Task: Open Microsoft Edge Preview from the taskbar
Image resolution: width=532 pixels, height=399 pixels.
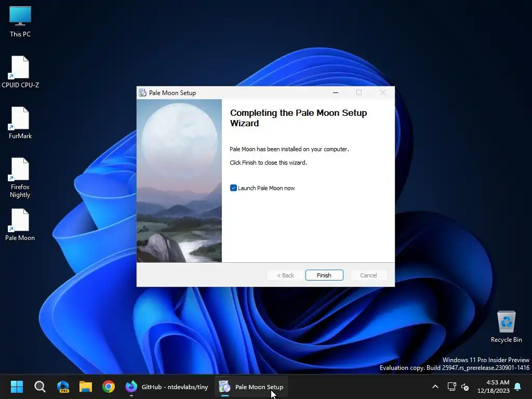Action: pos(63,387)
